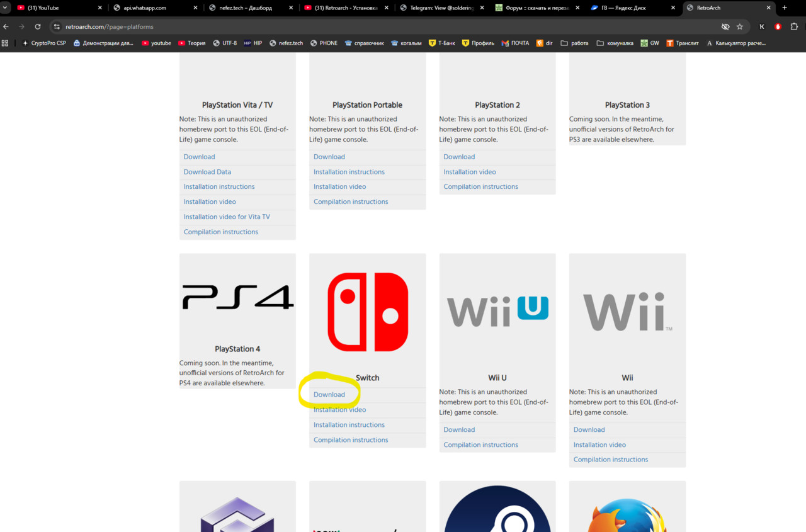Viewport: 806px width, 532px height.
Task: Open PlayStation Vita Compilation instructions link
Action: click(221, 232)
